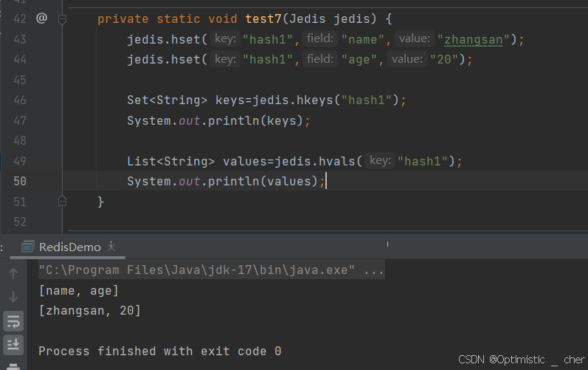
Task: Click the scroll-to-end console icon
Action: (13, 344)
